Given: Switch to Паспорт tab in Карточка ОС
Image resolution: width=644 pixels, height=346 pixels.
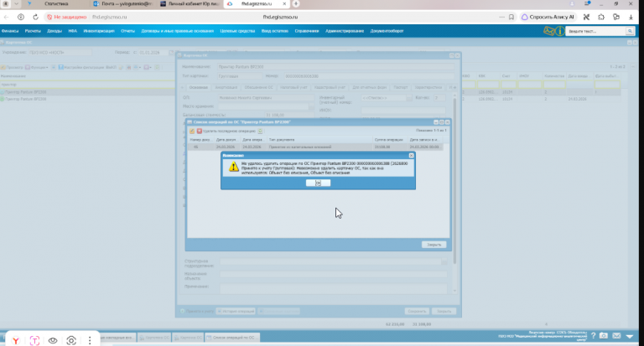Looking at the screenshot, I should point(401,87).
